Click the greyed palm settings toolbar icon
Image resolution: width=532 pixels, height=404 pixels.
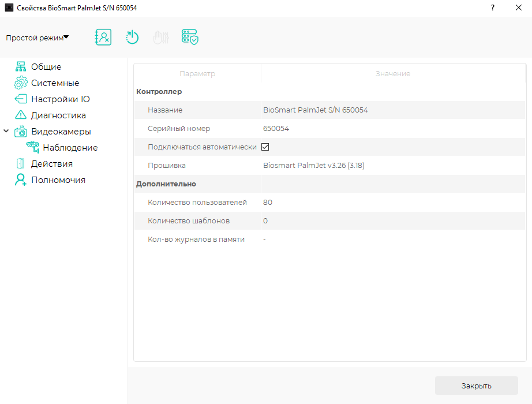(x=161, y=38)
